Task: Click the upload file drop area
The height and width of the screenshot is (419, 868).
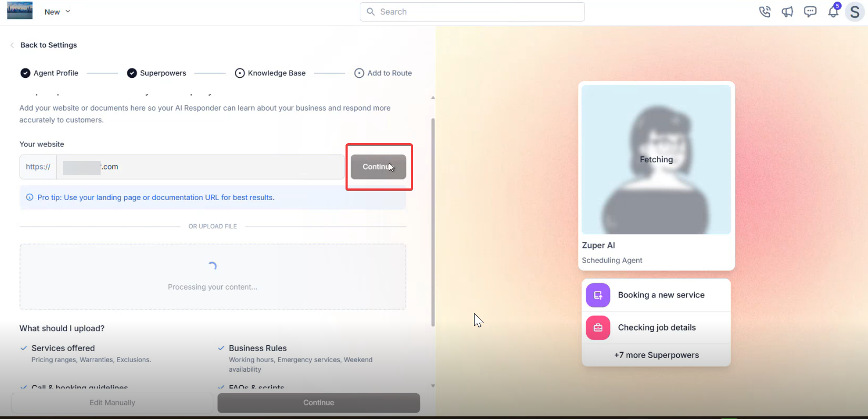Action: [x=213, y=277]
